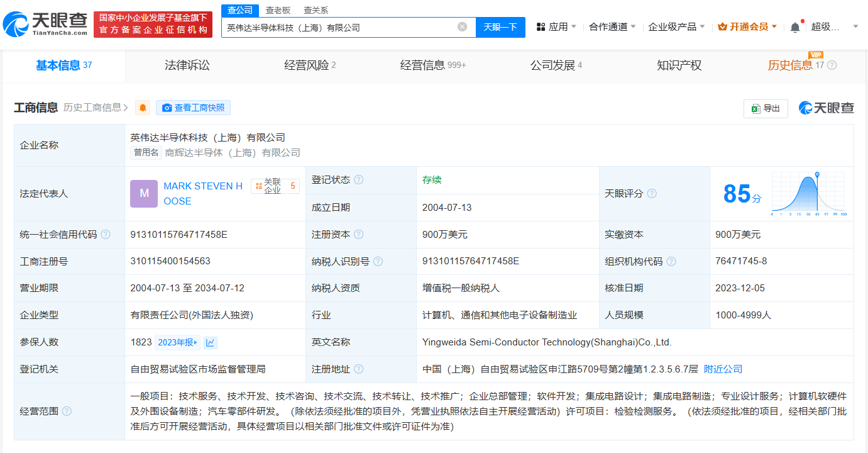Image resolution: width=868 pixels, height=453 pixels.
Task: Click the 导出 export button
Action: (766, 108)
